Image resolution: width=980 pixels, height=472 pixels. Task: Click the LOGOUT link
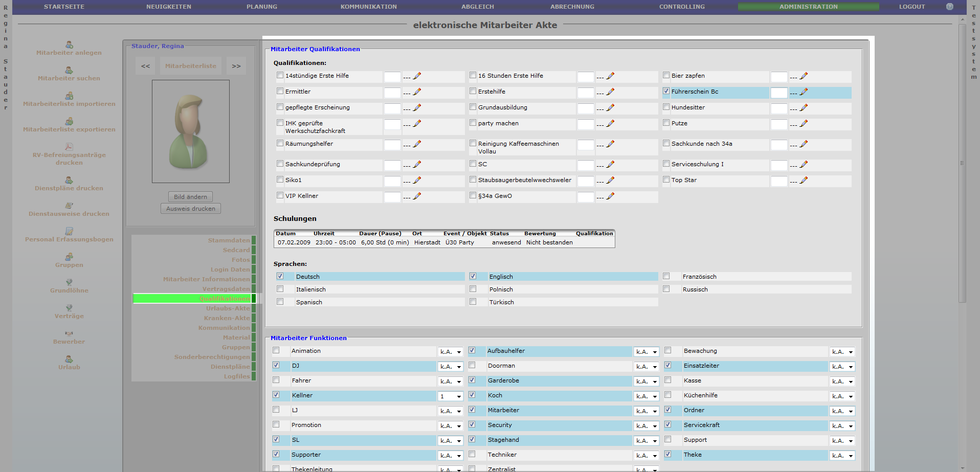pyautogui.click(x=912, y=7)
